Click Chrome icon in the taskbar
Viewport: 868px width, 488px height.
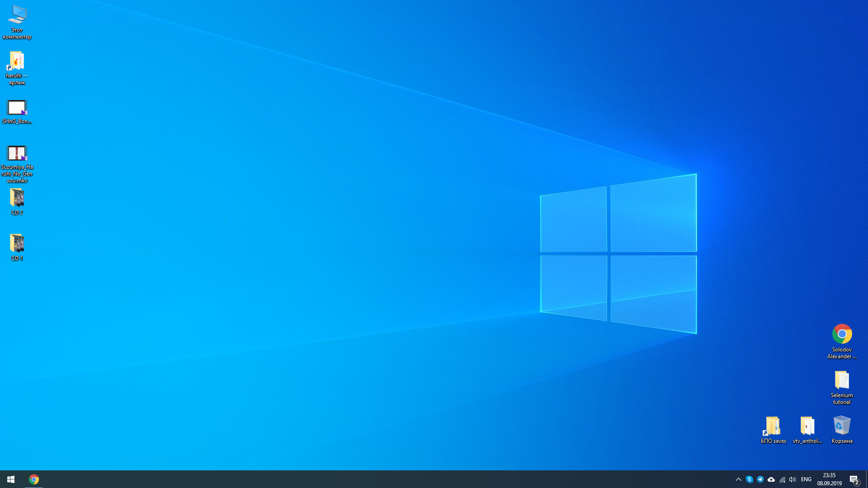(34, 479)
